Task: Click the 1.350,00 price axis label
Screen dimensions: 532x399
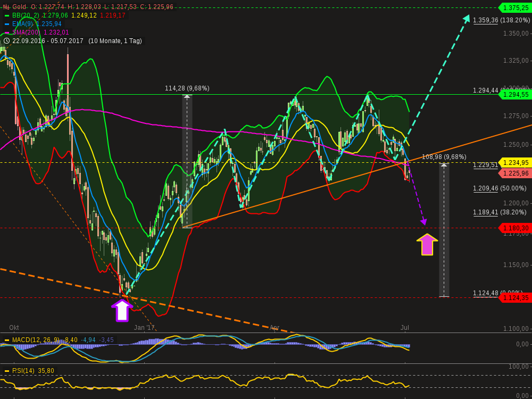Action: coord(517,33)
